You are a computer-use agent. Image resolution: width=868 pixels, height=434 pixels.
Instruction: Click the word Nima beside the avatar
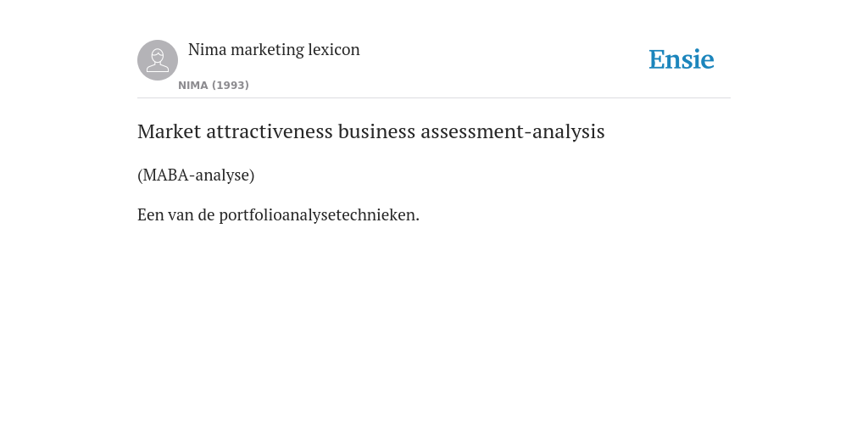click(208, 49)
